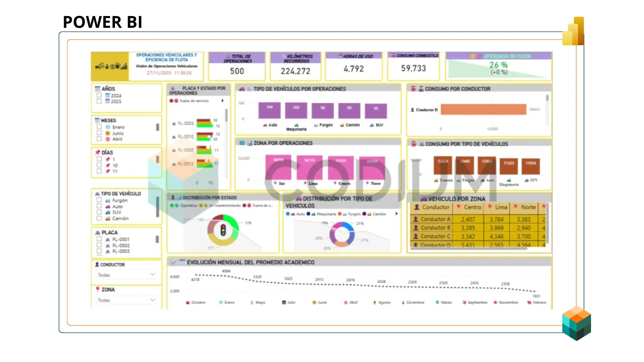644x362 pixels.
Task: Click the fleet icons in the yellow header
Action: tap(111, 66)
